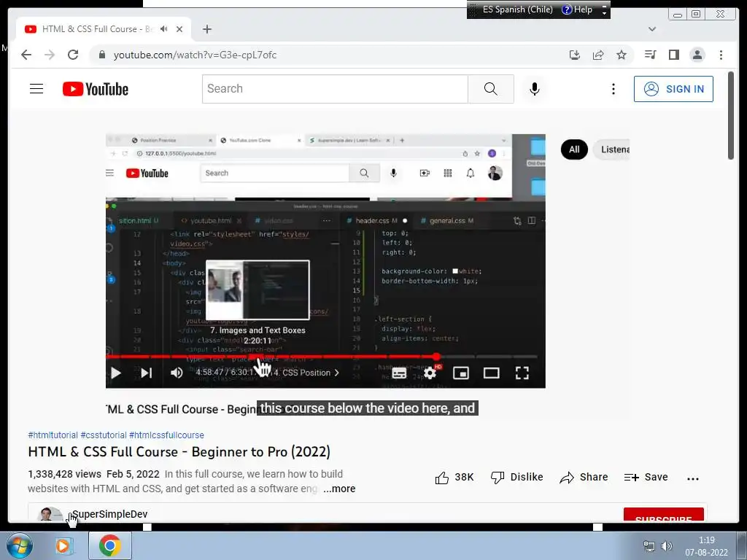The image size is (747, 560).
Task: Seek to the unplayed part of timeline
Action: [x=488, y=356]
